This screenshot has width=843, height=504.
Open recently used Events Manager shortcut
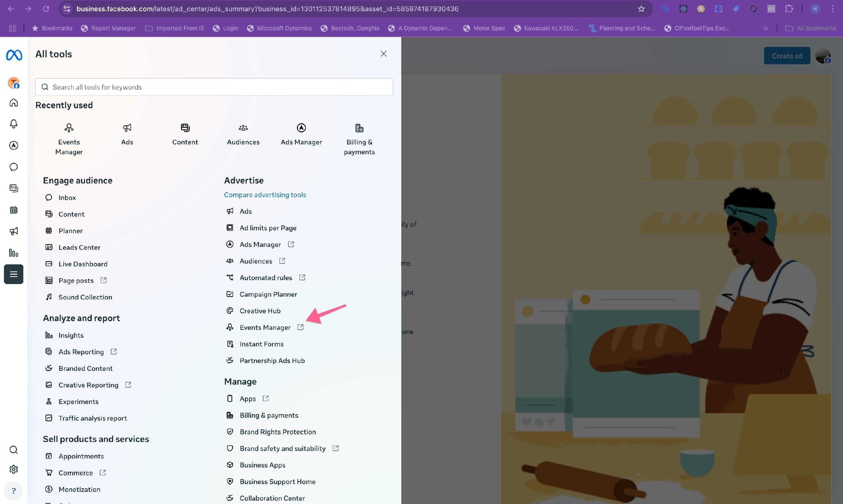pos(69,139)
